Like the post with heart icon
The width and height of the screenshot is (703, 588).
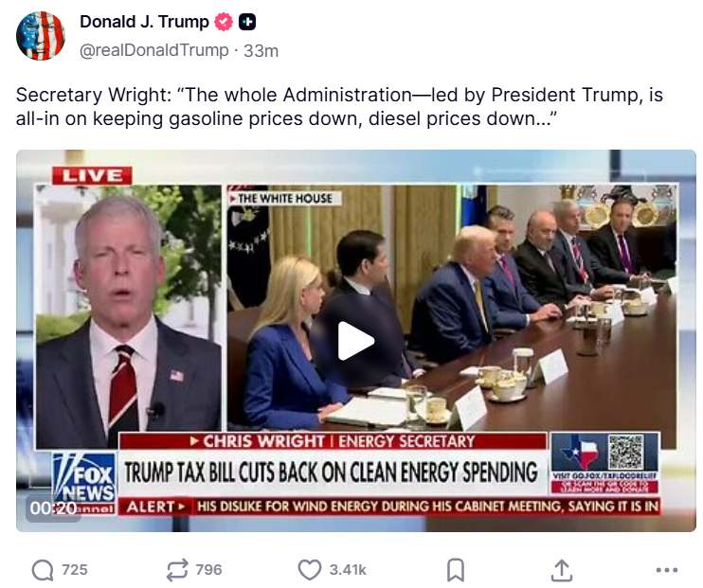pos(310,570)
